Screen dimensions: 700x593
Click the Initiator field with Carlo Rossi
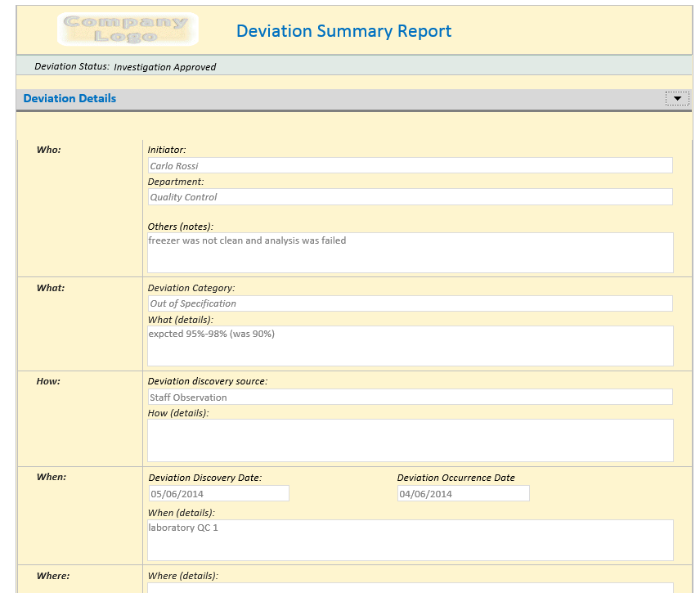pos(410,165)
